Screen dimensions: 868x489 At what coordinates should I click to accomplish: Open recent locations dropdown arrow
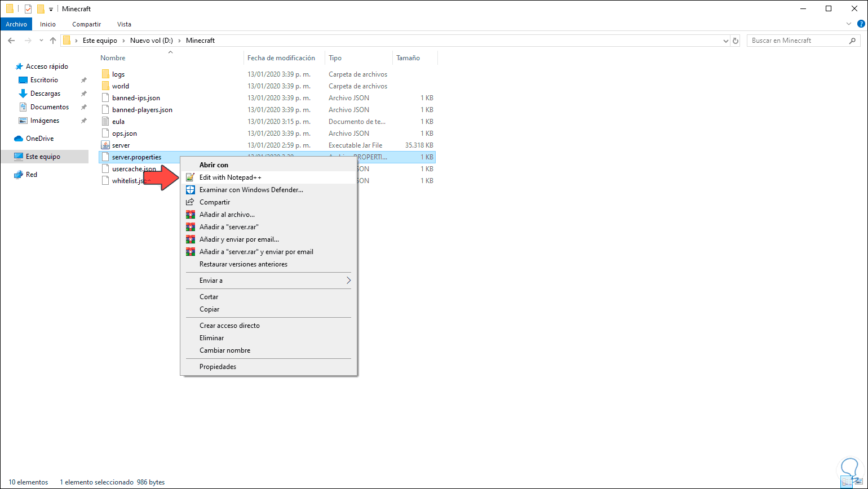pyautogui.click(x=41, y=41)
